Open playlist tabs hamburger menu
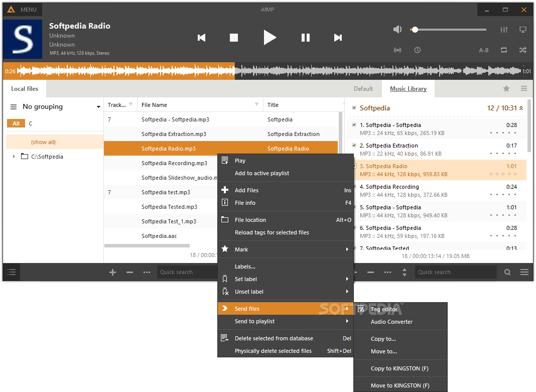This screenshot has width=536, height=392. 523,88
